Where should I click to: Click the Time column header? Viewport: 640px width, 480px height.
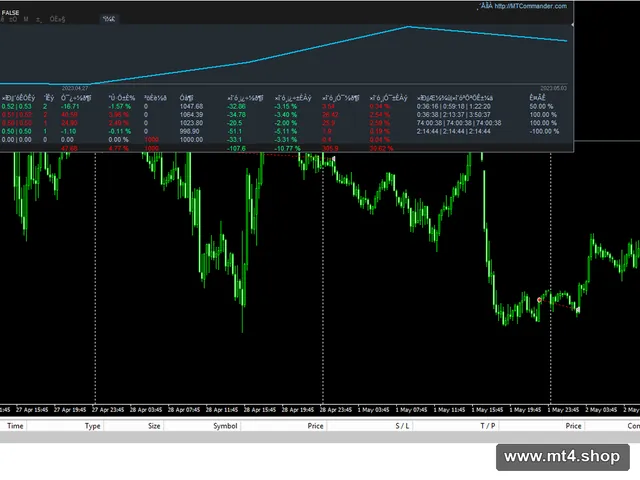click(15, 426)
